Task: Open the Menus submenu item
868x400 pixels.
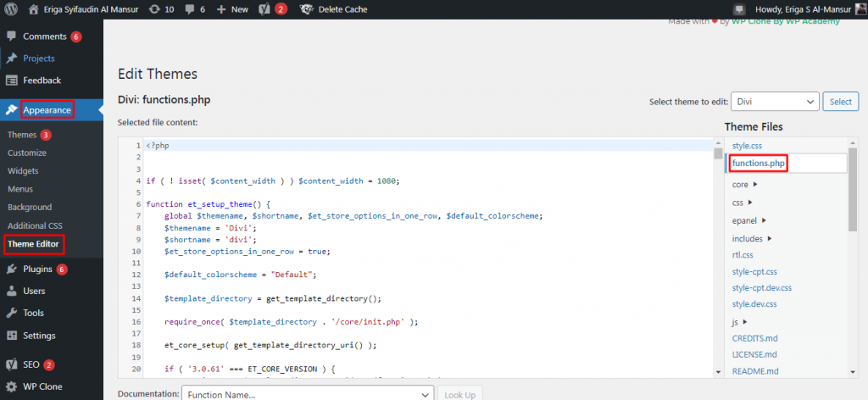Action: pyautogui.click(x=20, y=189)
